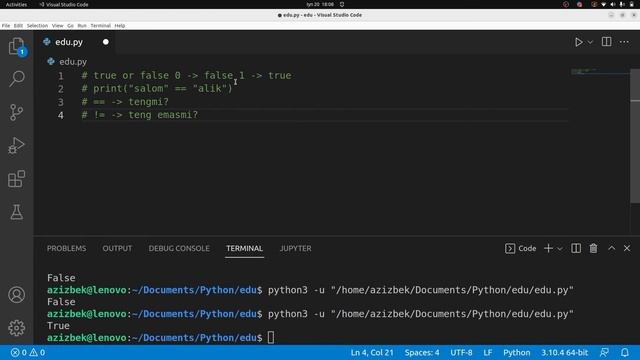640x360 pixels.
Task: Open the Terminal menu
Action: tap(100, 25)
